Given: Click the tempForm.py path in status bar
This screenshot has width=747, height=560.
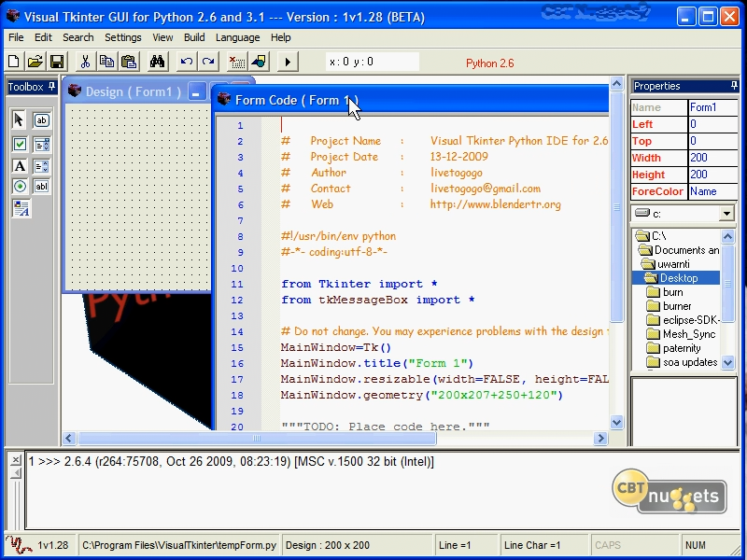Looking at the screenshot, I should 179,545.
